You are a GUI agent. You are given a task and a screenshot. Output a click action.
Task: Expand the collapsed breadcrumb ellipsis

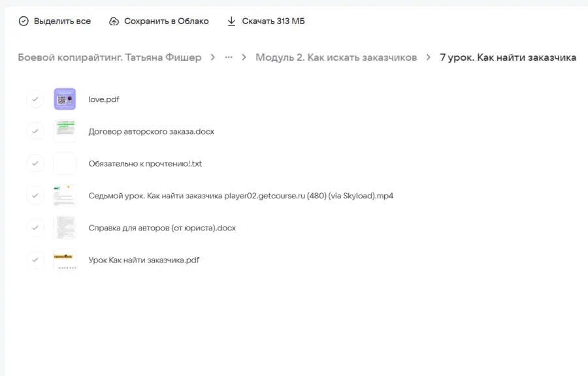229,57
